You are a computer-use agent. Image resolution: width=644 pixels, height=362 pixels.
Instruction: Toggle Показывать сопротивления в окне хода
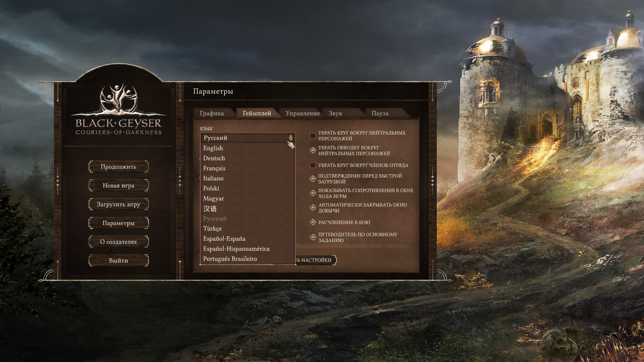(313, 193)
